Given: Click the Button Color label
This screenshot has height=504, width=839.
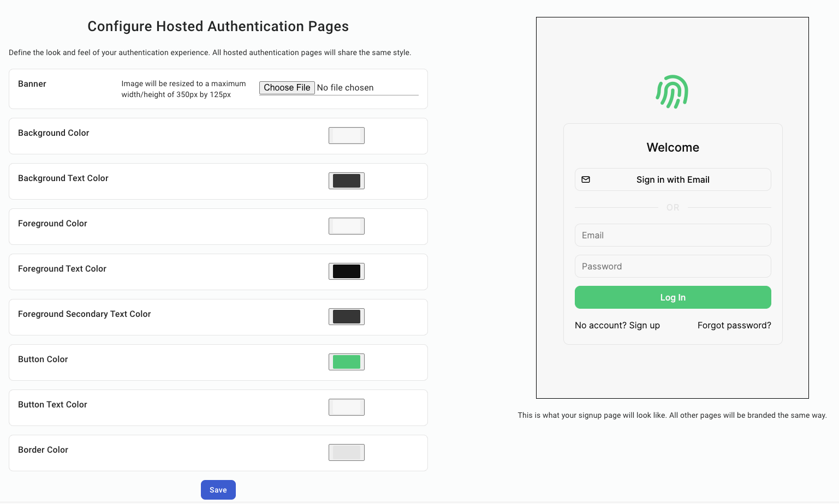Looking at the screenshot, I should coord(43,359).
